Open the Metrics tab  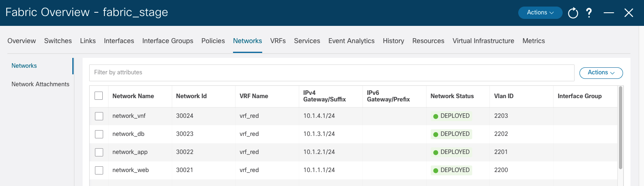point(533,41)
